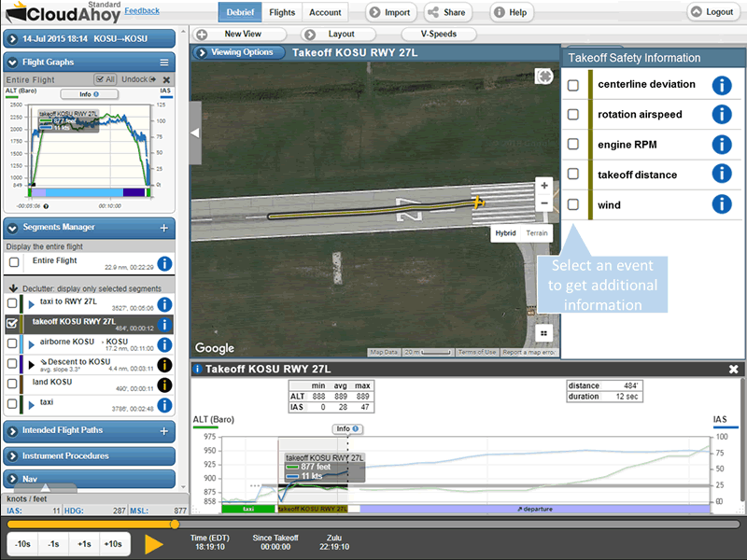The width and height of the screenshot is (747, 560).
Task: Click the info icon for centerline deviation
Action: [x=721, y=85]
